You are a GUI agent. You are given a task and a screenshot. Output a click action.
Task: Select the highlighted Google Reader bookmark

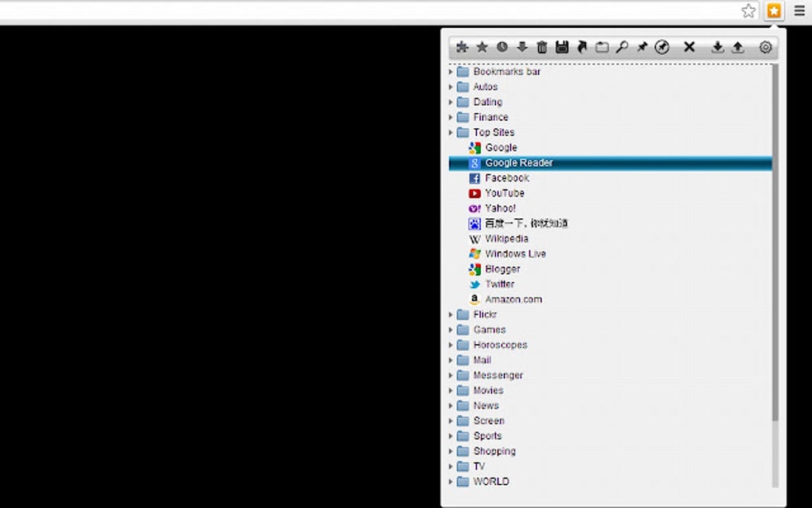pyautogui.click(x=518, y=162)
